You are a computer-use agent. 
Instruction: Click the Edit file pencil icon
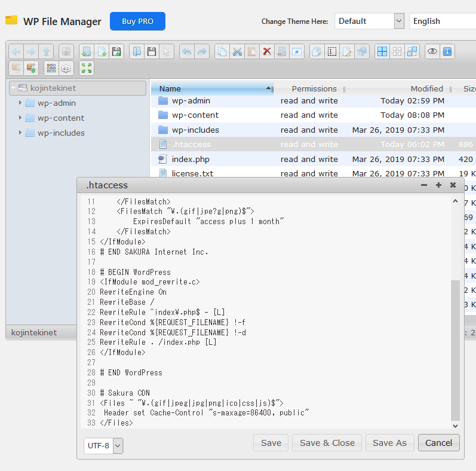(347, 51)
